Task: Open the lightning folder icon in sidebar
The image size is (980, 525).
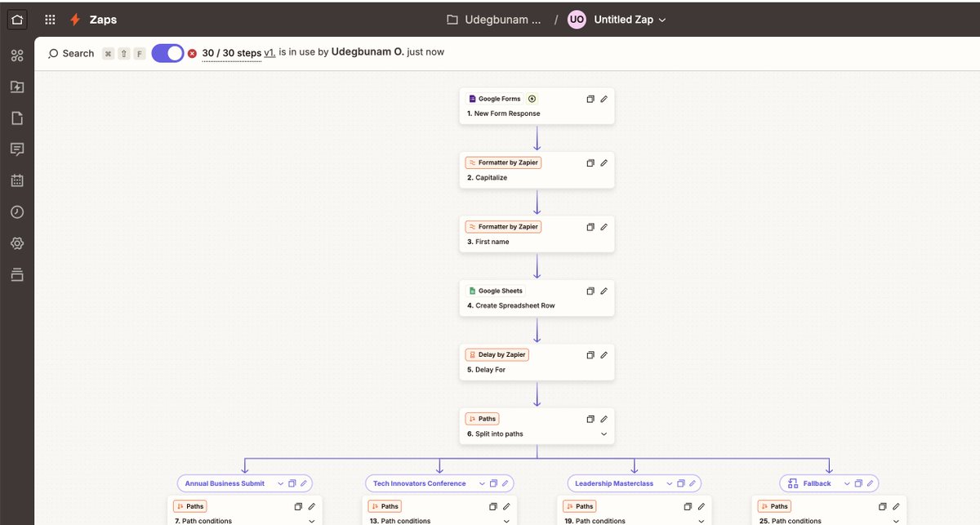Action: [x=17, y=87]
